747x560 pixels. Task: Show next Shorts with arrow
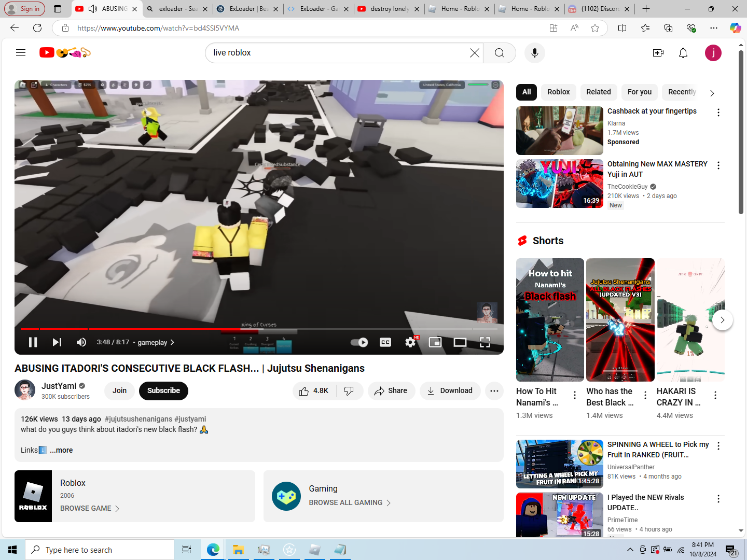[x=723, y=320]
